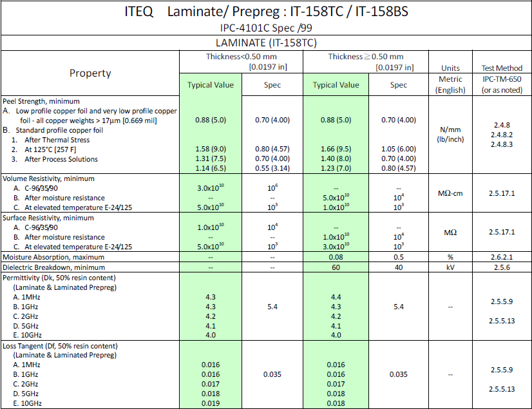Select the 'Moisture Absorption, maximum' row label
This screenshot has width=532, height=409.
tap(53, 257)
